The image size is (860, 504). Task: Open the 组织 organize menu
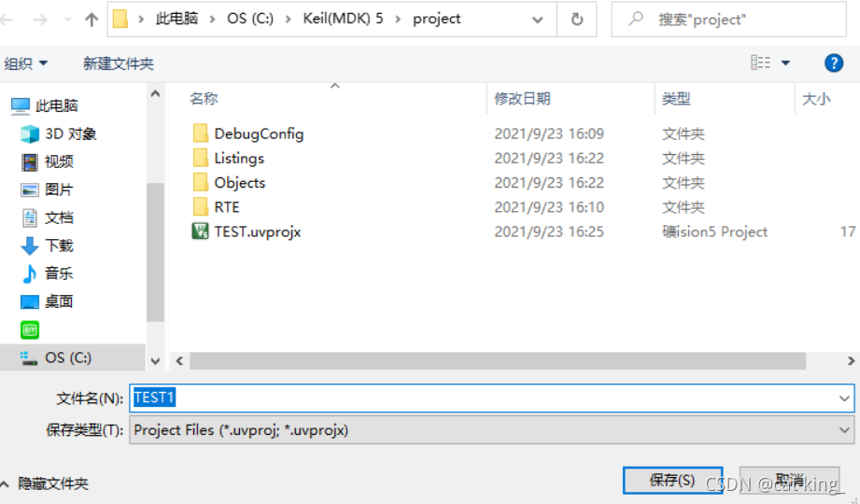pos(26,63)
